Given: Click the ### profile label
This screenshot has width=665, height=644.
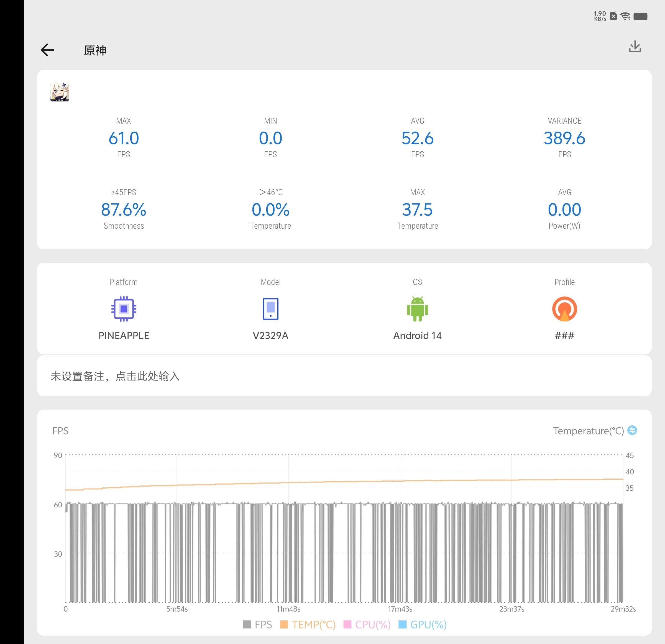Looking at the screenshot, I should click(565, 336).
